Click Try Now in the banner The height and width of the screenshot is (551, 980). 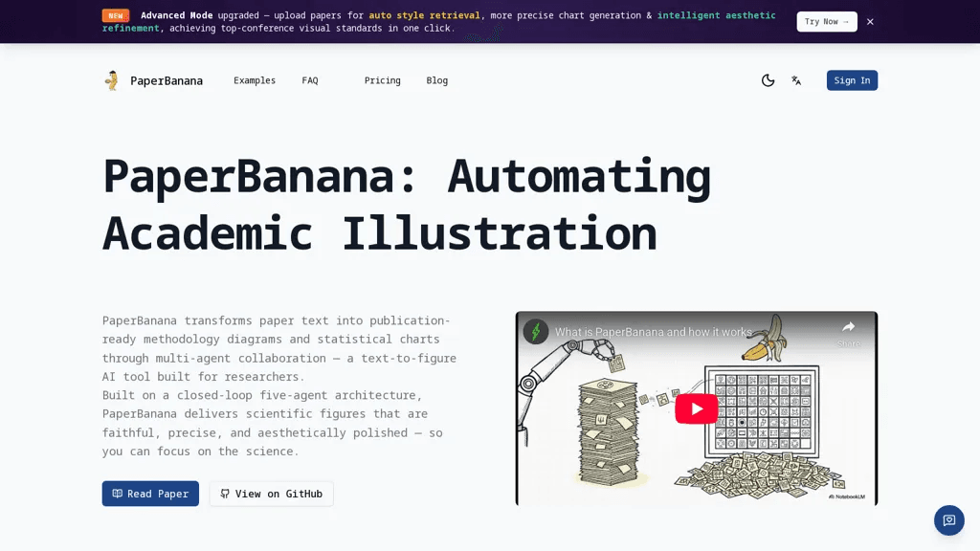click(826, 22)
